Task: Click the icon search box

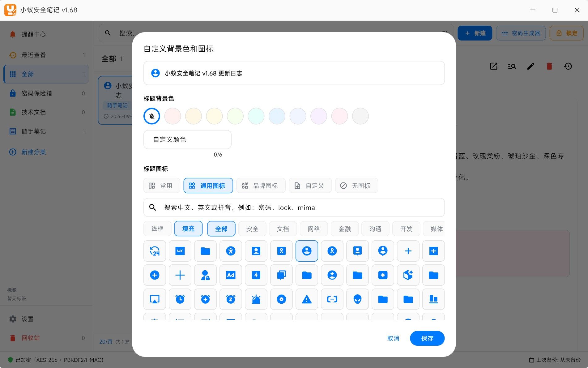Action: 294,208
